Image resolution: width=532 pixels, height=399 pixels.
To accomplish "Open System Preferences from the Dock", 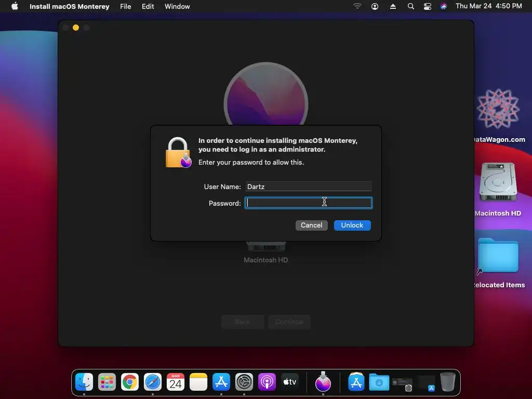I will 244,382.
